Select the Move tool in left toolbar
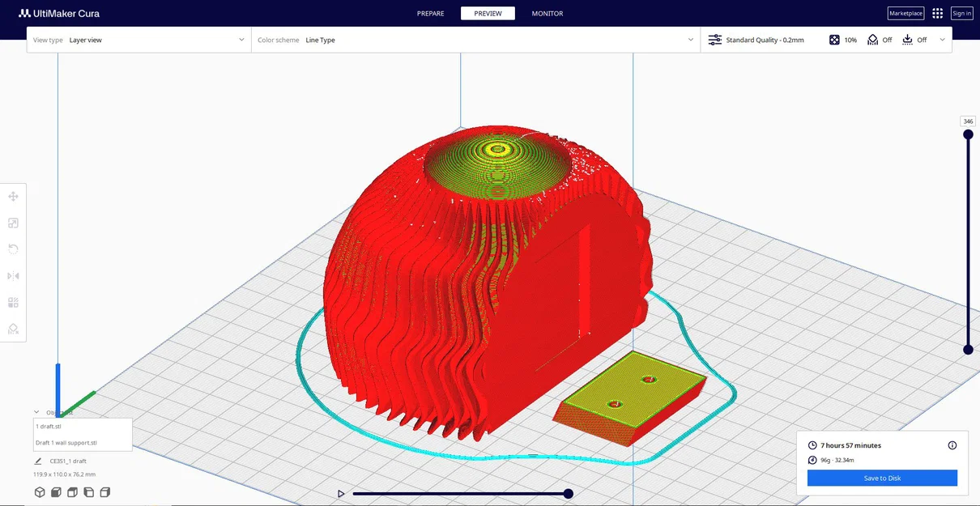This screenshot has height=506, width=980. (x=13, y=197)
